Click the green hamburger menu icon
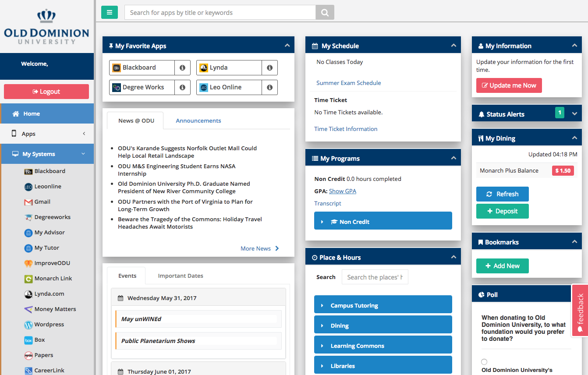 (x=110, y=12)
